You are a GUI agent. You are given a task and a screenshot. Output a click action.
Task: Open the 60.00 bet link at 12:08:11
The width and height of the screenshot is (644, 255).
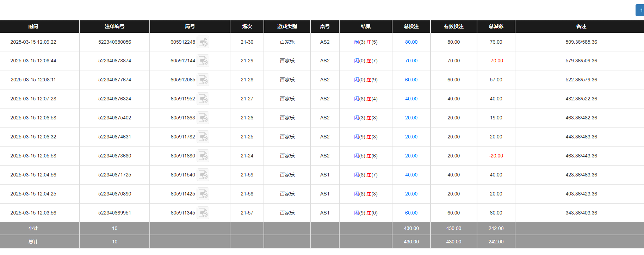click(411, 80)
